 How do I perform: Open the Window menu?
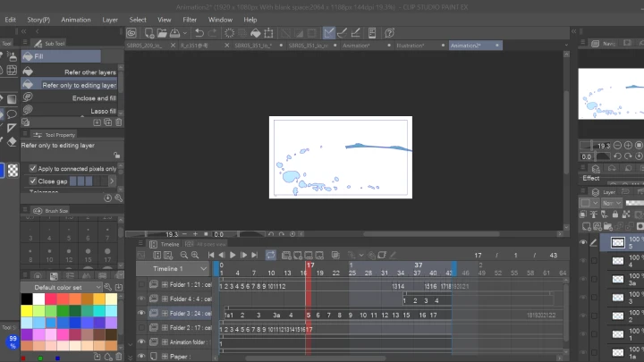[220, 20]
